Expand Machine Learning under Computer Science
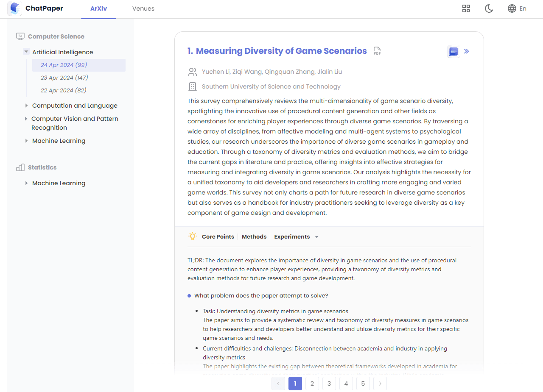The height and width of the screenshot is (392, 543). pyautogui.click(x=26, y=141)
